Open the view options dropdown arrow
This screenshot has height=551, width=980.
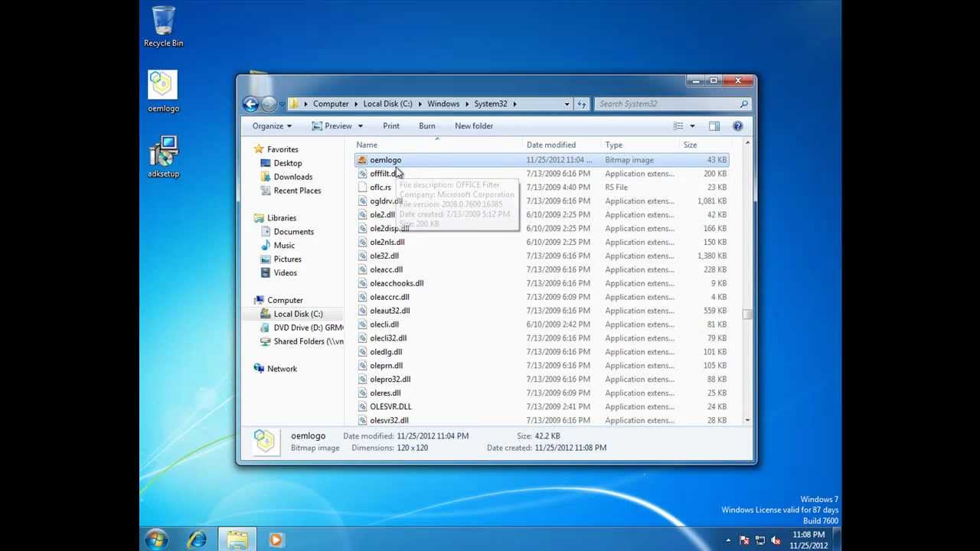[x=692, y=126]
